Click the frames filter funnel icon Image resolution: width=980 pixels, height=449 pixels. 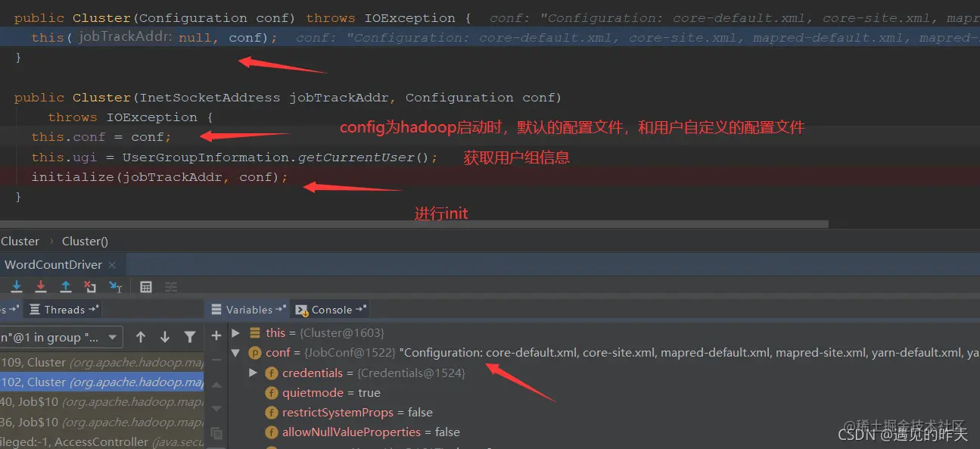click(190, 337)
